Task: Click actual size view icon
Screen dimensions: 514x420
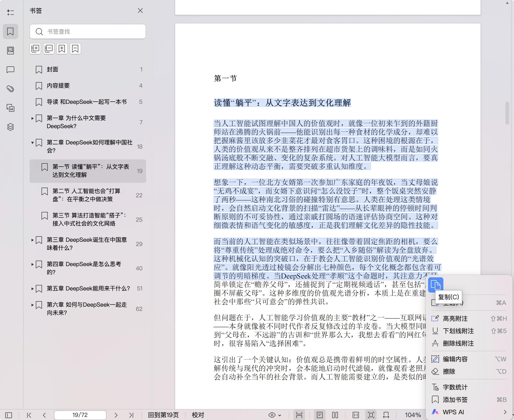Action: click(x=356, y=415)
